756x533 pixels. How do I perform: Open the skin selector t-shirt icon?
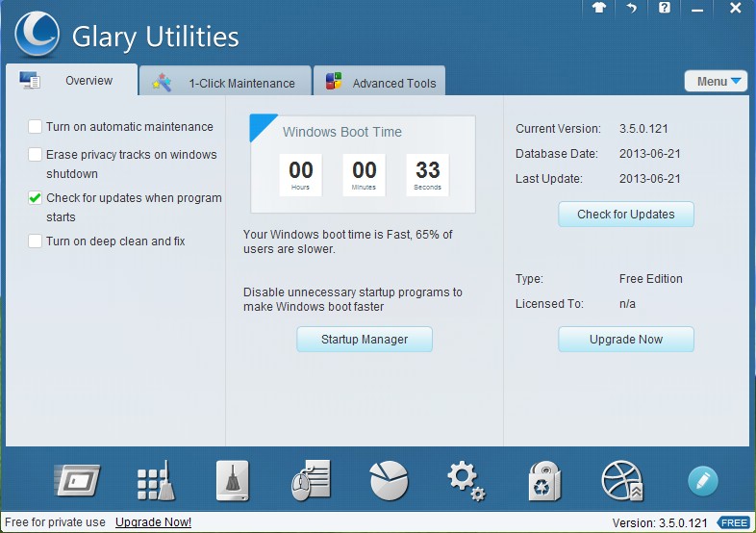[x=598, y=8]
